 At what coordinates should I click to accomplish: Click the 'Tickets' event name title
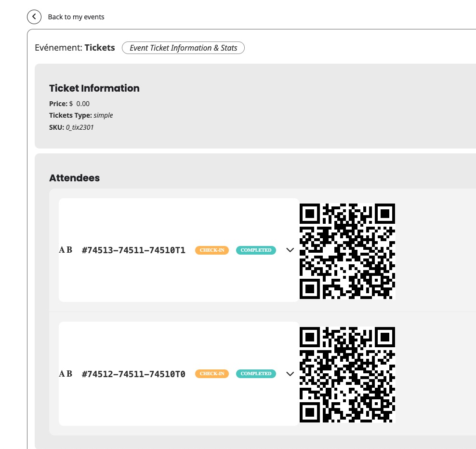click(100, 48)
